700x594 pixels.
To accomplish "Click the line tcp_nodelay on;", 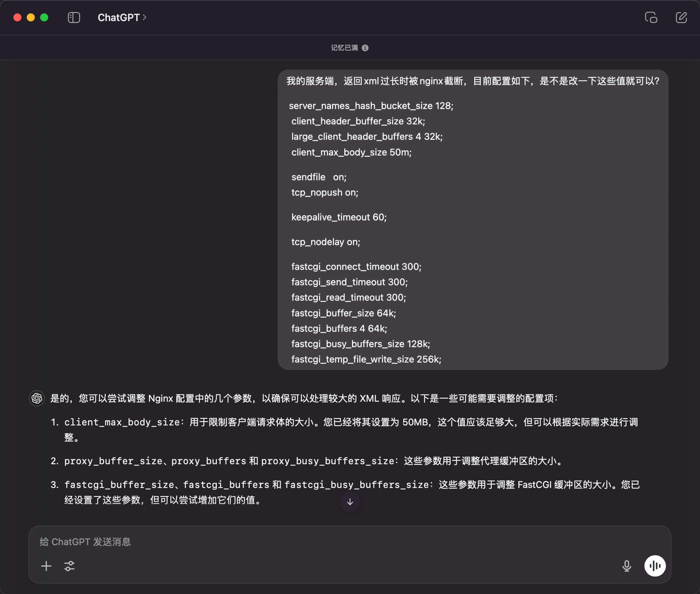I will [x=326, y=242].
